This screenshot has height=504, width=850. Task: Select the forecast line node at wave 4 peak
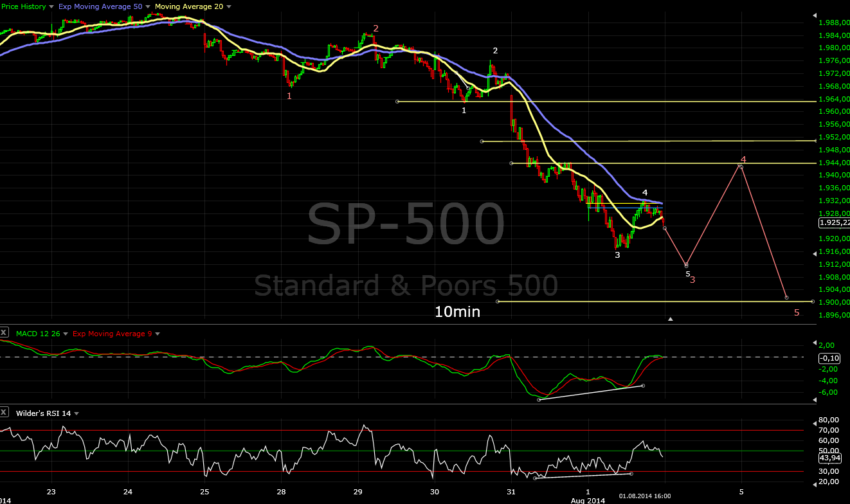coord(741,167)
